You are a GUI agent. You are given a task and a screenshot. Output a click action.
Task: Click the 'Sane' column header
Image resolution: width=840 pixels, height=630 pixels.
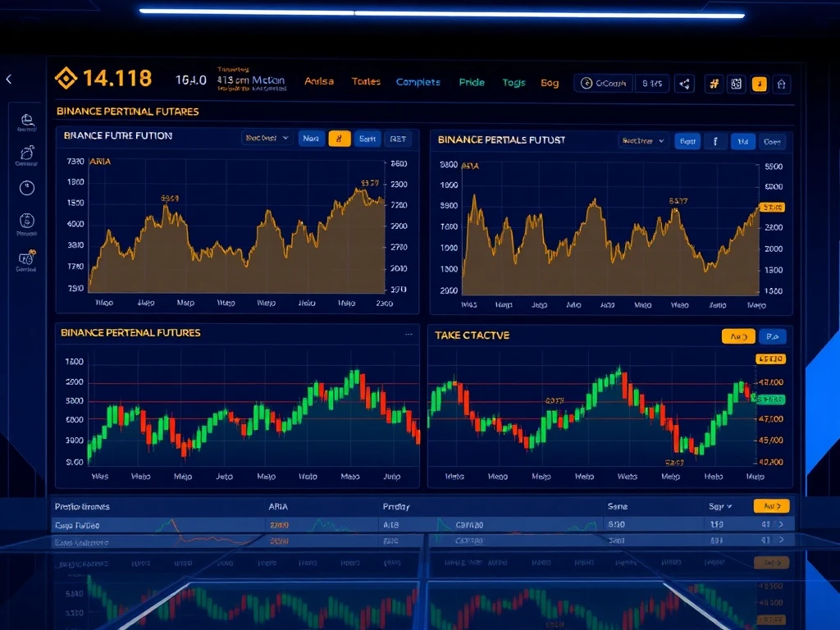pos(618,506)
